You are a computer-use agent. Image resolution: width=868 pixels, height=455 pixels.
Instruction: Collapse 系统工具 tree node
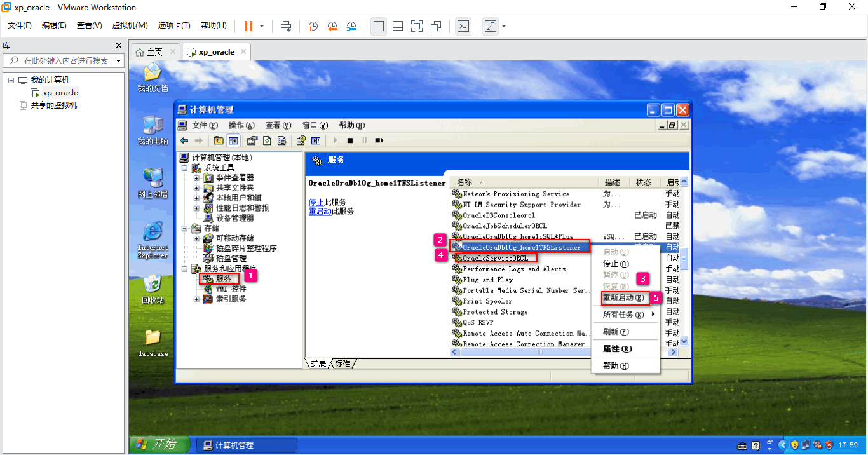coord(185,168)
